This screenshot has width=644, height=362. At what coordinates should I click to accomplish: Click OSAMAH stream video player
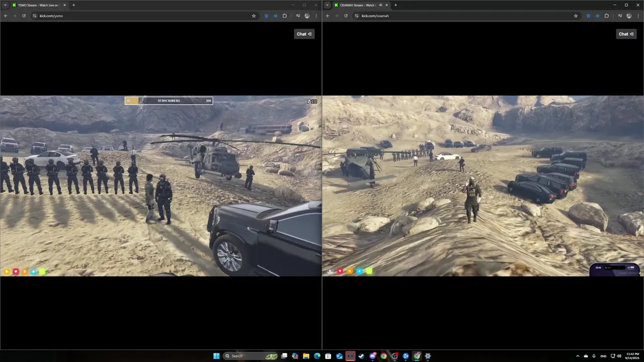click(483, 186)
